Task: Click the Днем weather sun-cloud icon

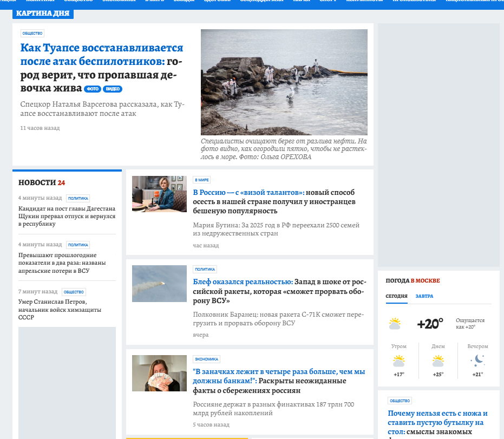Action: coord(438,361)
